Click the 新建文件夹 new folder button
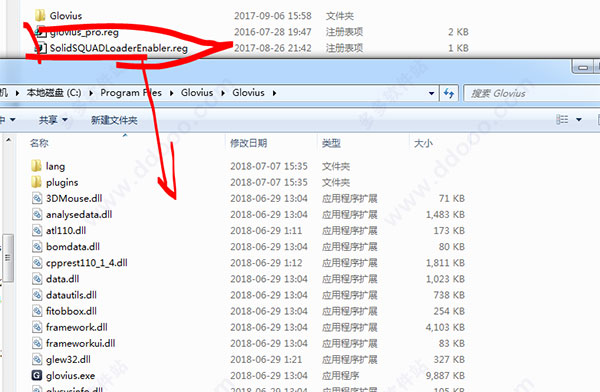This screenshot has height=392, width=600. [114, 120]
